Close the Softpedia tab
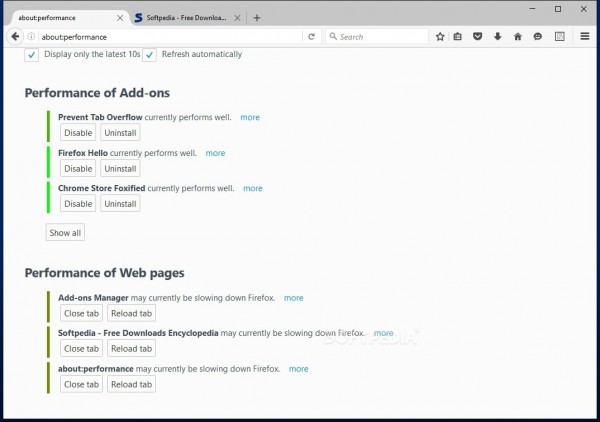This screenshot has width=600, height=422. 237,18
